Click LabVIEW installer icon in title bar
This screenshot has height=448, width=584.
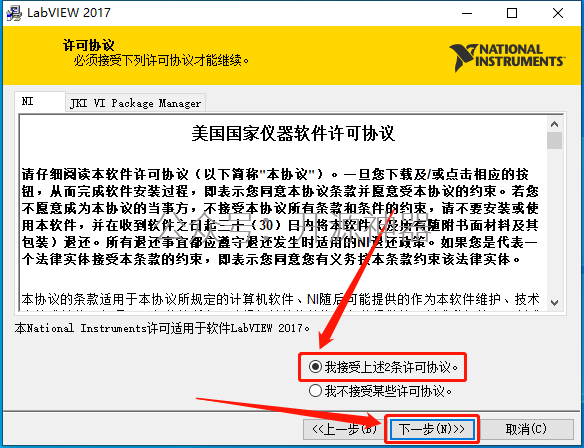click(14, 13)
